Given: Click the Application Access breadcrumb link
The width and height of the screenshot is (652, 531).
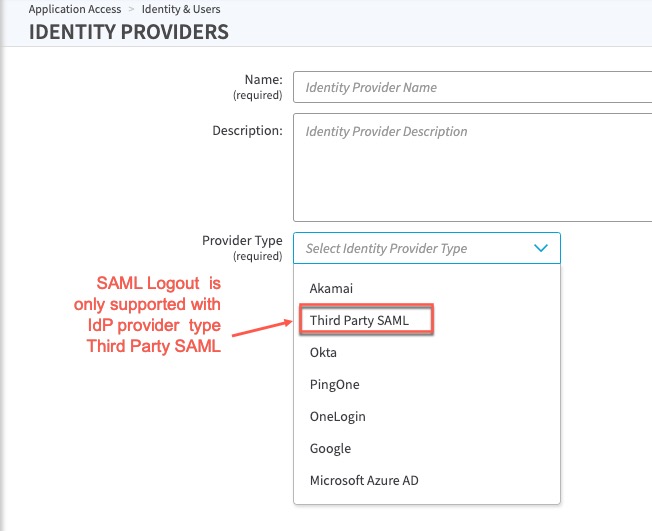Looking at the screenshot, I should click(x=75, y=9).
